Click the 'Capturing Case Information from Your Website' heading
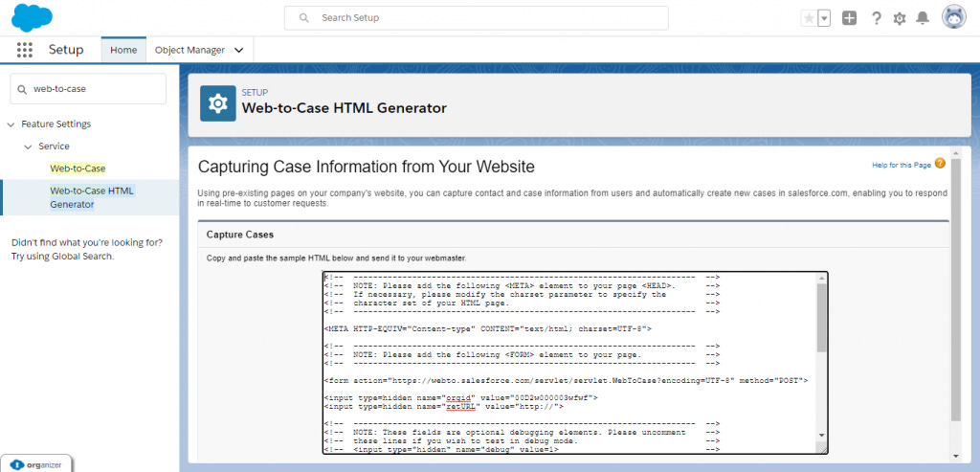Image resolution: width=980 pixels, height=472 pixels. pos(367,167)
